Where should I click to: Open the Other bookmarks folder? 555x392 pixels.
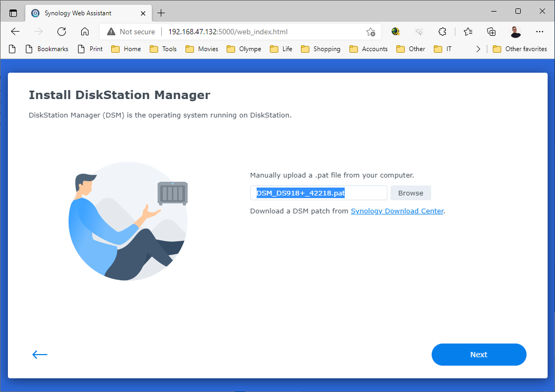point(411,49)
